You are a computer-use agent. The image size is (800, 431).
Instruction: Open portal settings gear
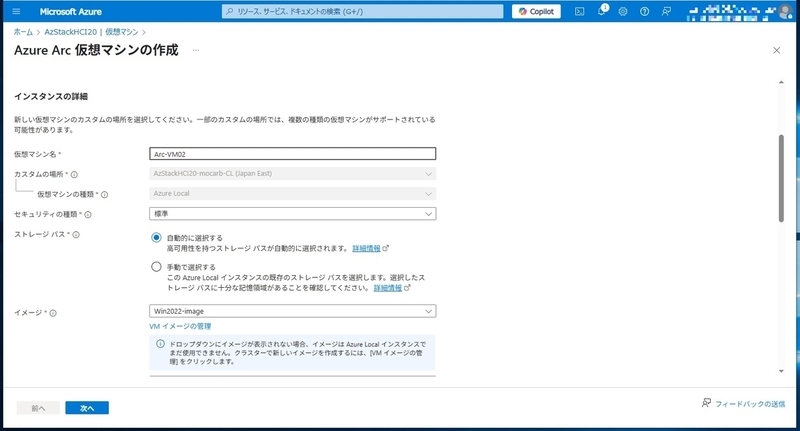(623, 11)
